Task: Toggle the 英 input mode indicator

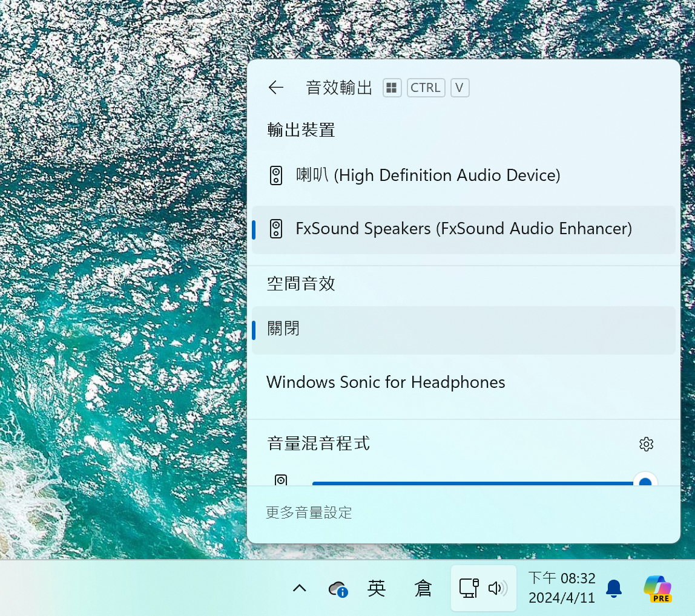Action: pyautogui.click(x=377, y=588)
